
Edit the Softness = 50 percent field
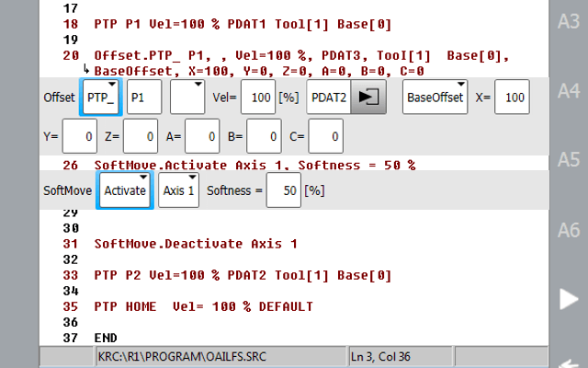(x=284, y=190)
